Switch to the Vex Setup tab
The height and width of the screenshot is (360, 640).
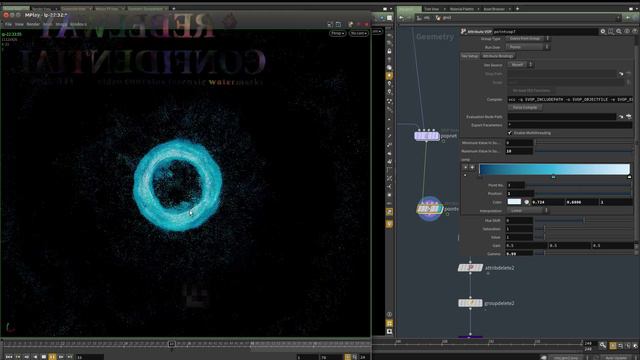point(470,56)
